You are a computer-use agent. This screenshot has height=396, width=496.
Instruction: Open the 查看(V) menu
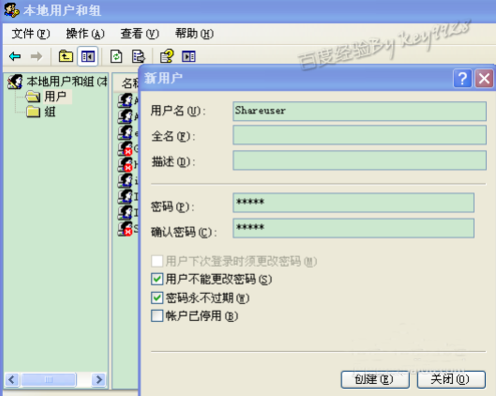(x=140, y=34)
